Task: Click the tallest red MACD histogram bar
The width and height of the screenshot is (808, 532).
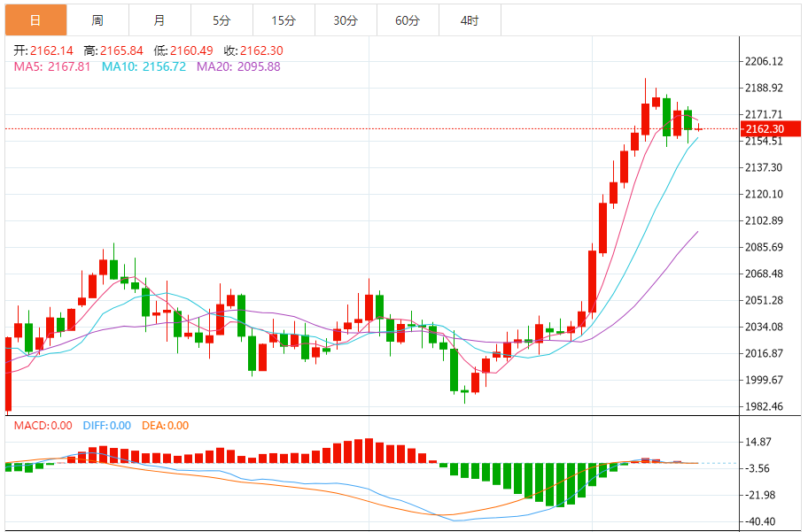Action: (x=369, y=451)
